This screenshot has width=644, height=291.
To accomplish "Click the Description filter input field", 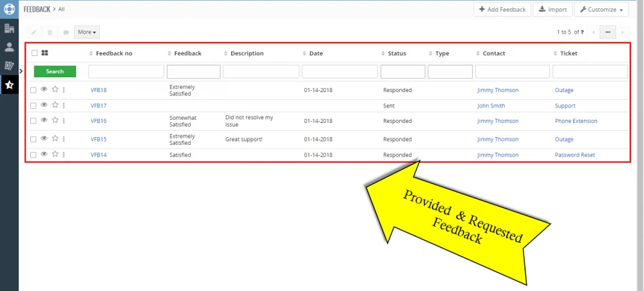I will point(261,71).
